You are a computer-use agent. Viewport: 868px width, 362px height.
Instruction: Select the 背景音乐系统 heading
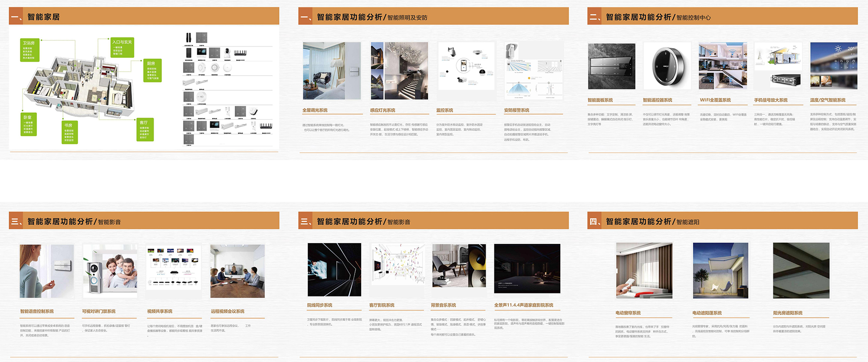443,305
